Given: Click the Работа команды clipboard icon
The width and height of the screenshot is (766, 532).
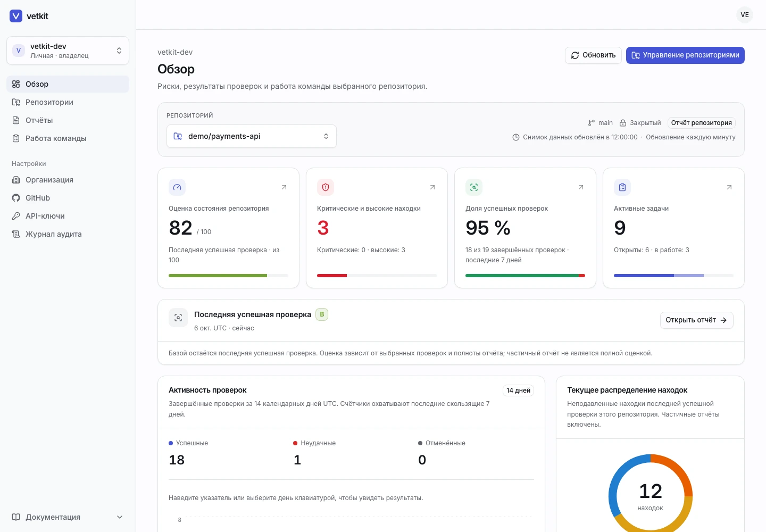Looking at the screenshot, I should click(16, 138).
